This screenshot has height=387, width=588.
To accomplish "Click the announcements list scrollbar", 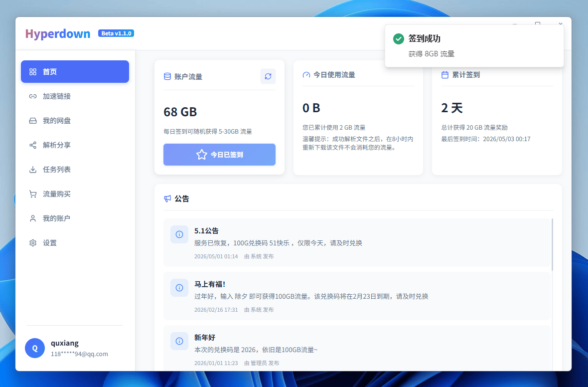I will (552, 245).
